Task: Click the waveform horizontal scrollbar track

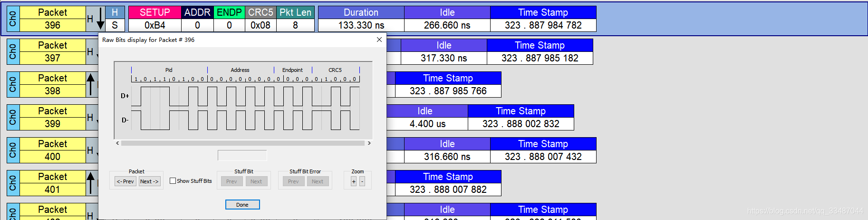Action: click(242, 143)
